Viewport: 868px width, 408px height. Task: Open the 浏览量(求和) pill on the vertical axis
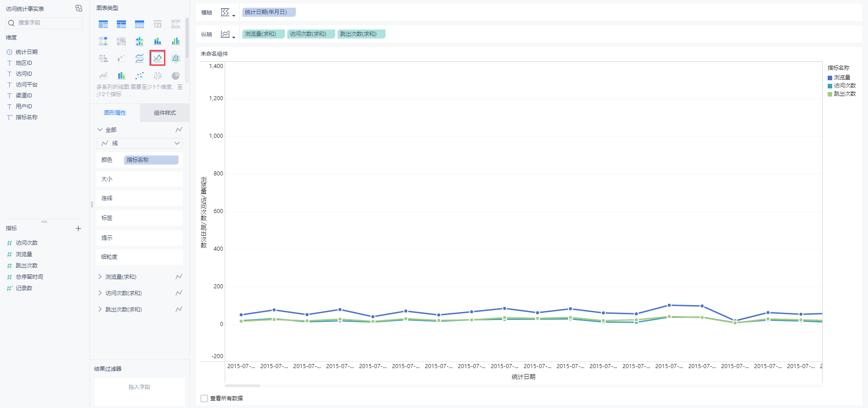pos(264,34)
